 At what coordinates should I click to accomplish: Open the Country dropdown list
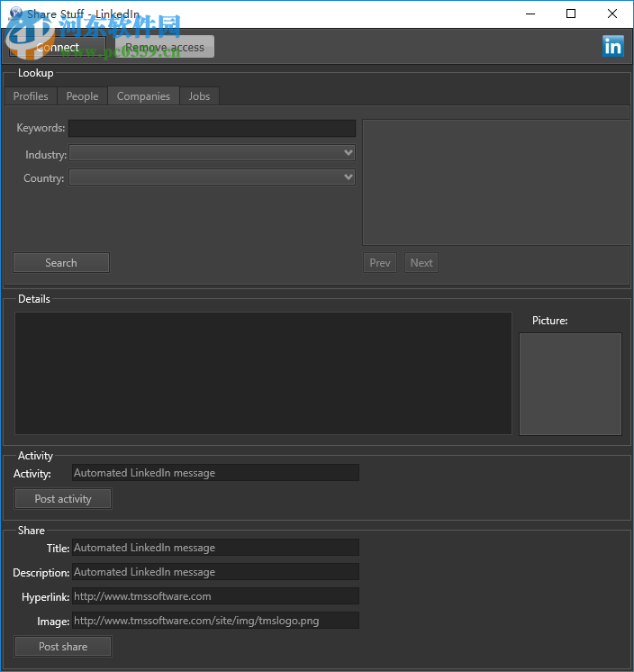pyautogui.click(x=212, y=177)
